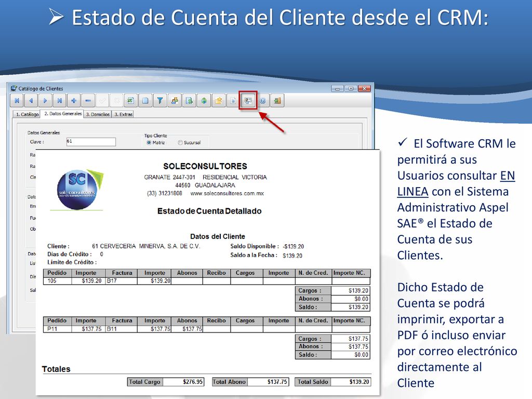Viewport: 532px width, 399px height.
Task: Click the document export arrow icon
Action: (x=189, y=100)
